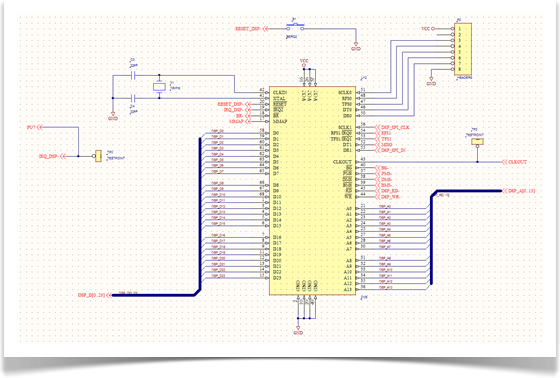This screenshot has width=560, height=378.
Task: Click the DSP_SPI_CLK port symbol
Action: tap(391, 127)
